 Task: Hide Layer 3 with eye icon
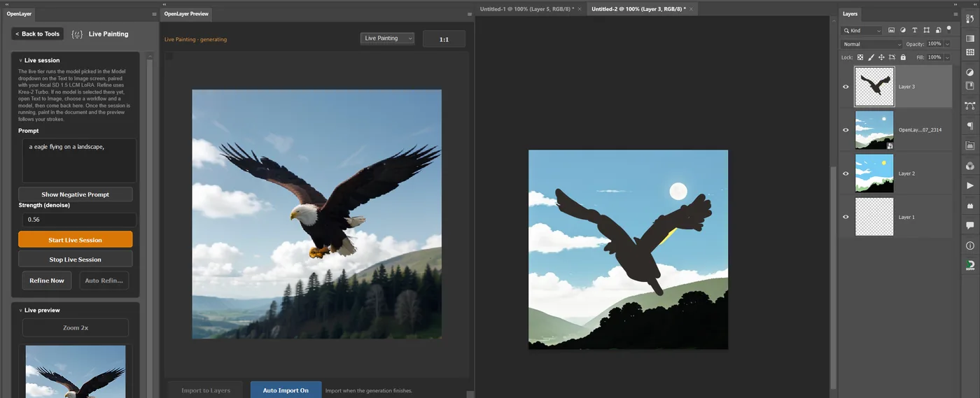click(x=846, y=87)
